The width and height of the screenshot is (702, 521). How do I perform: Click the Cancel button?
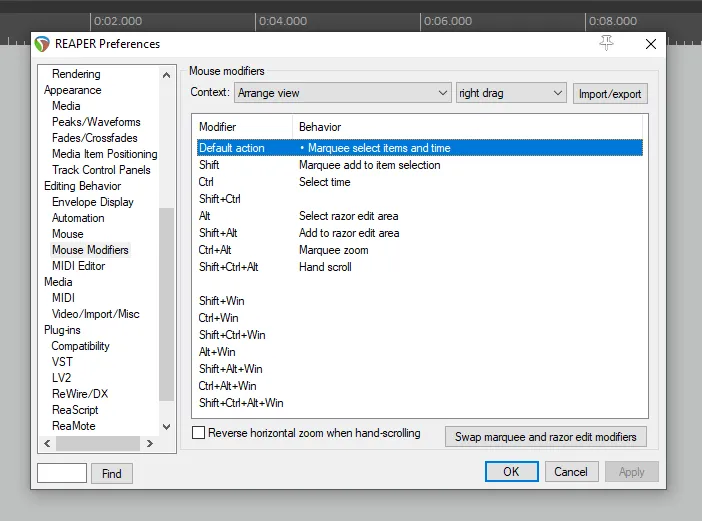[x=571, y=471]
